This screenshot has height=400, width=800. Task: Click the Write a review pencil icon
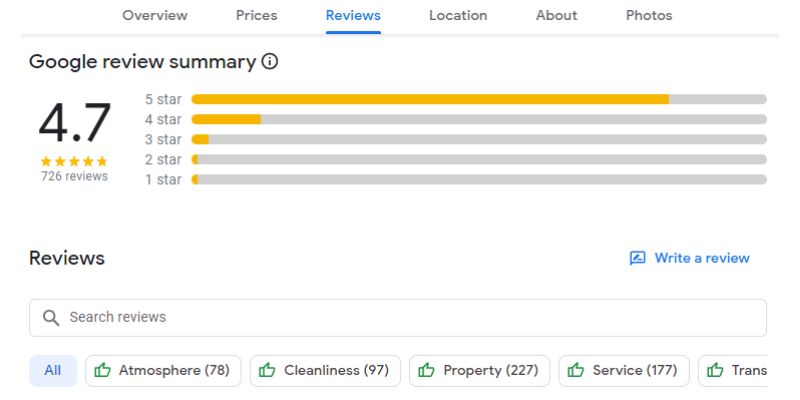point(637,258)
